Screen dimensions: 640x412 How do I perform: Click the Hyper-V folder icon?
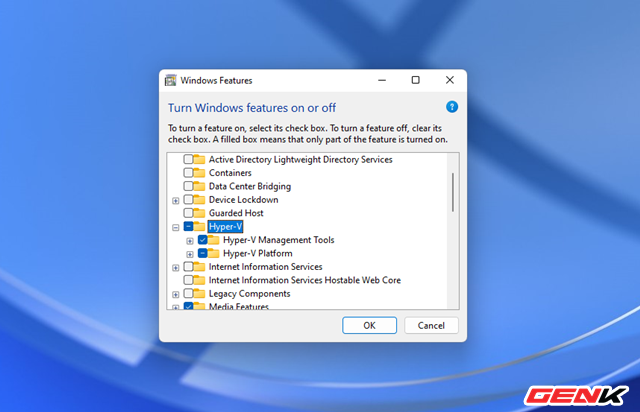199,227
